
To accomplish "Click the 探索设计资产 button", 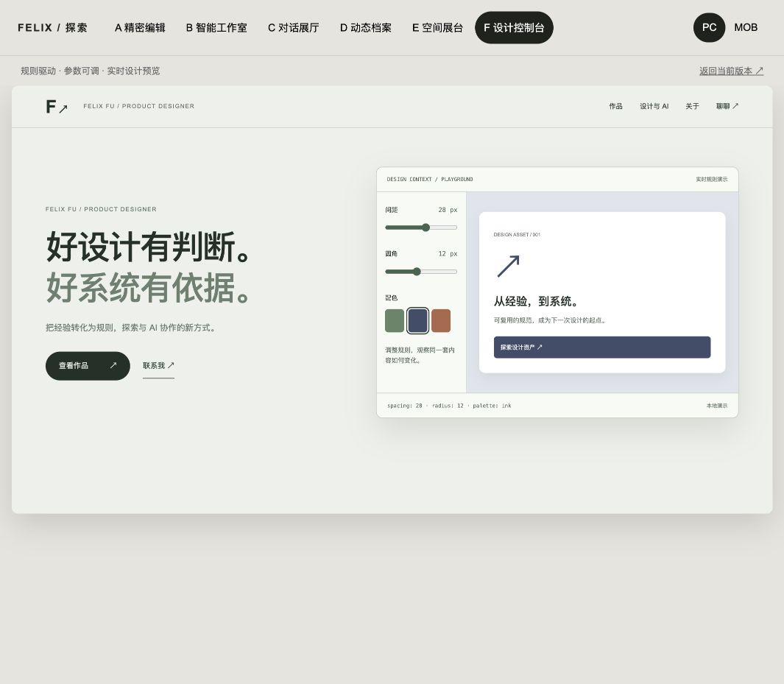I will pos(602,347).
